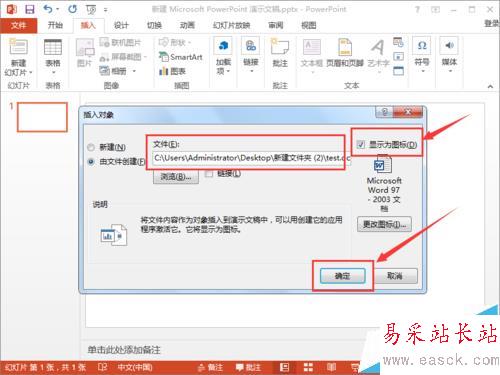The width and height of the screenshot is (500, 375).
Task: Click the 加载项 add-ins icon
Action: click(223, 47)
